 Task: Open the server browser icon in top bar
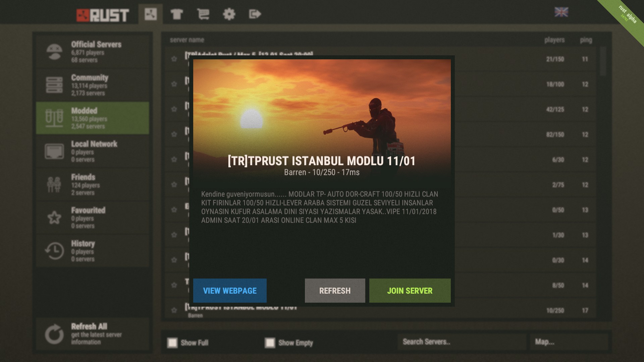coord(151,14)
